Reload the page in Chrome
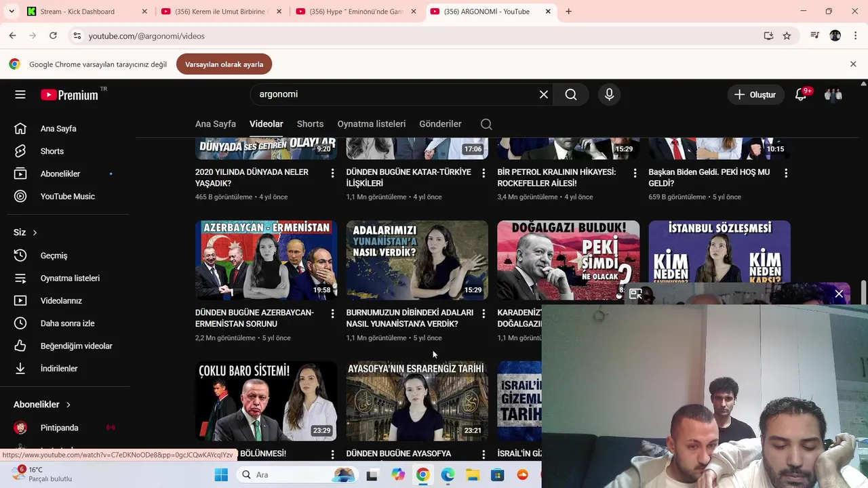This screenshot has height=488, width=868. coord(53,36)
